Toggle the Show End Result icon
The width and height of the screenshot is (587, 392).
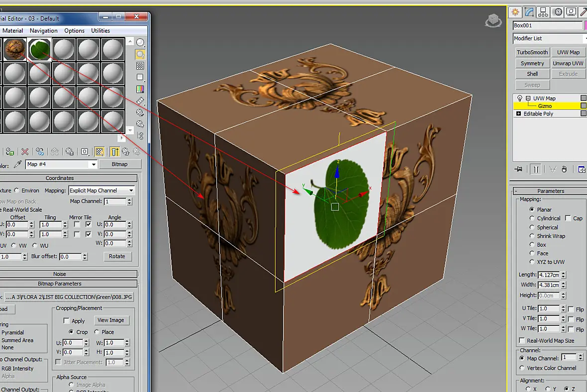point(115,152)
